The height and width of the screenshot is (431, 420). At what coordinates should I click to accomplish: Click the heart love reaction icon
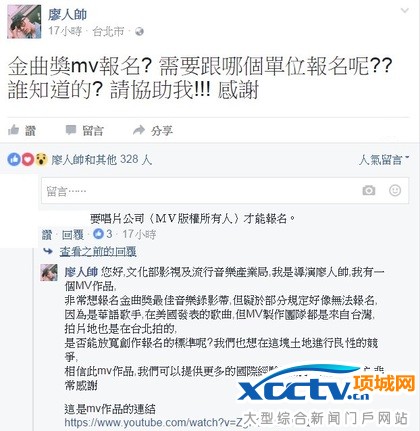(x=28, y=160)
